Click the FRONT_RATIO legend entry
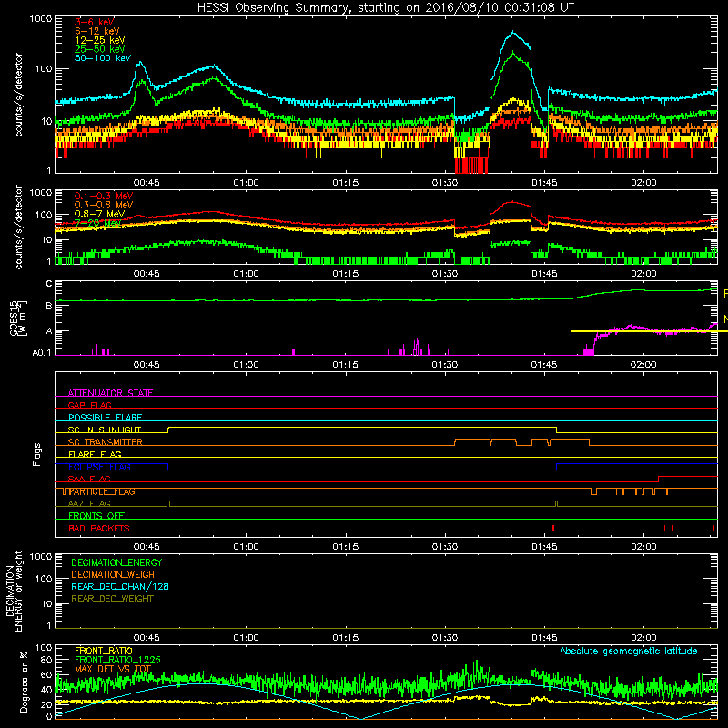This screenshot has height=728, width=728. coord(104,651)
